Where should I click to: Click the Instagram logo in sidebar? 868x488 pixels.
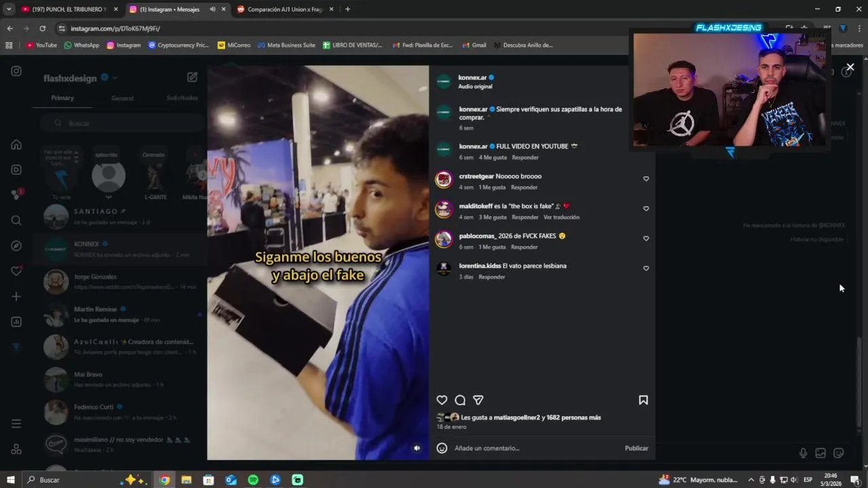(16, 71)
